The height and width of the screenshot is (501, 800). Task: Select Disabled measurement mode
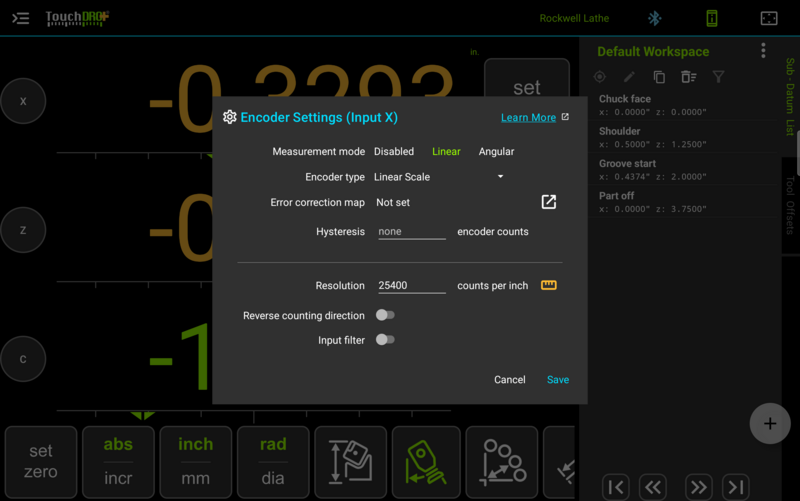point(394,152)
